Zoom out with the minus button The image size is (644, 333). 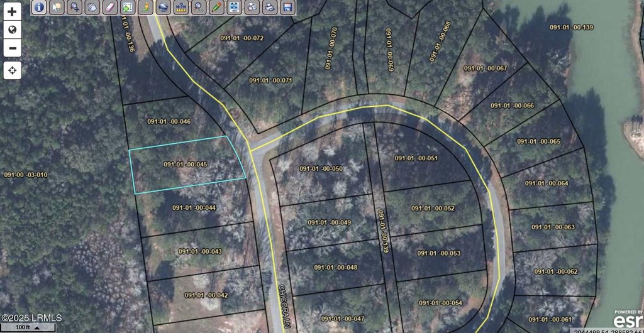[x=12, y=48]
